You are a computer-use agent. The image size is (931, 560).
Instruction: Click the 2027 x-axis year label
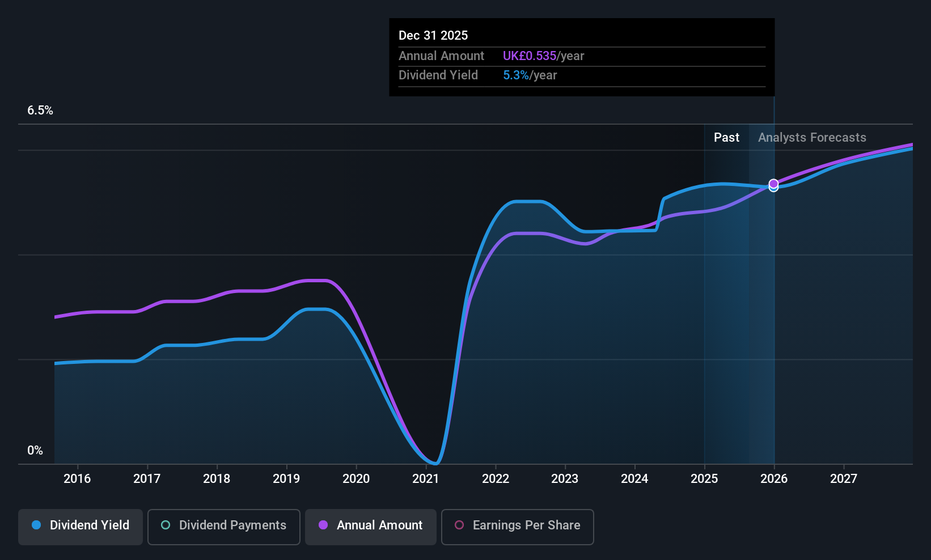coord(844,479)
